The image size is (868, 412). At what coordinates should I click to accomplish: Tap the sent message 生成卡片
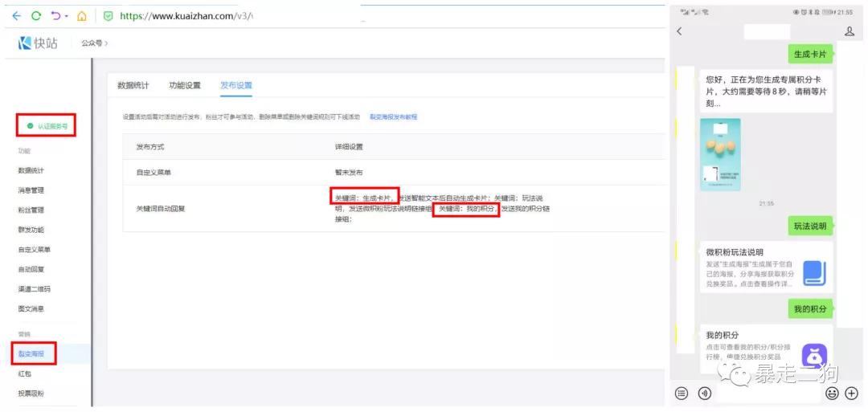pyautogui.click(x=810, y=54)
